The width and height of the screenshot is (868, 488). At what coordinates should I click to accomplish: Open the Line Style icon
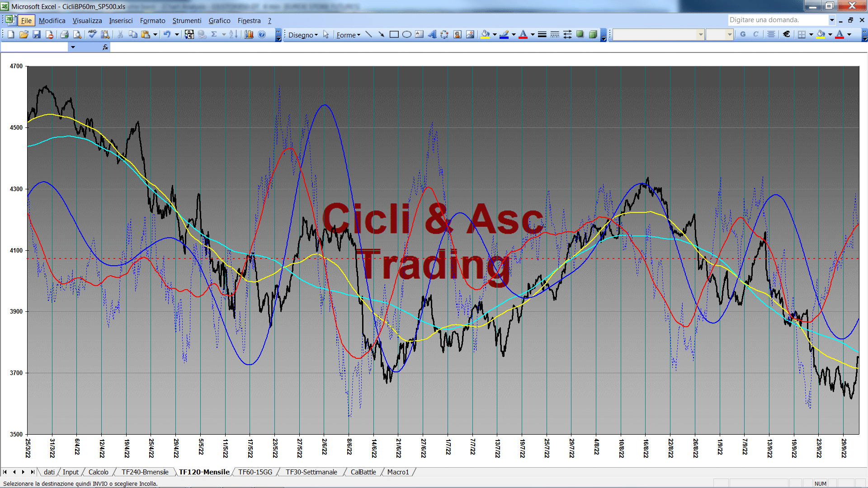pos(542,35)
